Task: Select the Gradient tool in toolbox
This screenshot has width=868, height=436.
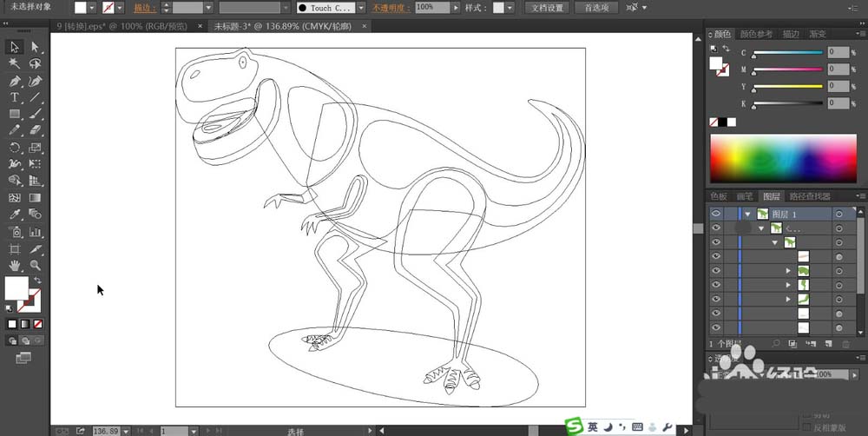Action: coord(35,198)
